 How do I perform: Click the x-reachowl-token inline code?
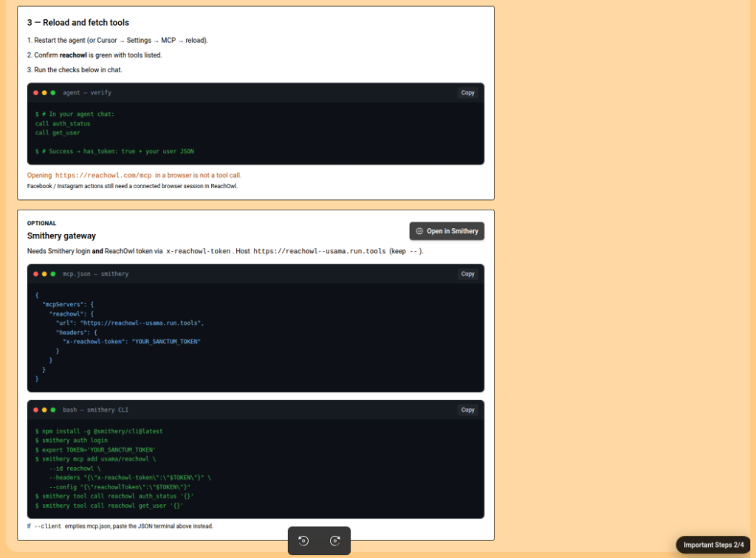pos(198,251)
